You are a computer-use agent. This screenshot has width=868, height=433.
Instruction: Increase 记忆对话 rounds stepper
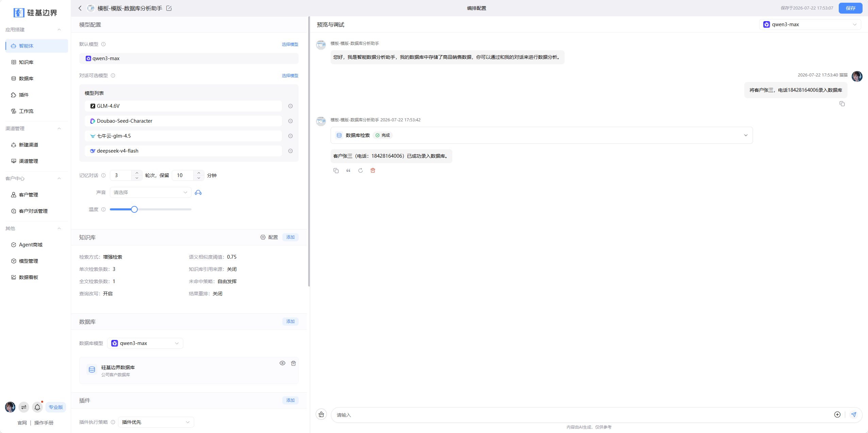(137, 173)
